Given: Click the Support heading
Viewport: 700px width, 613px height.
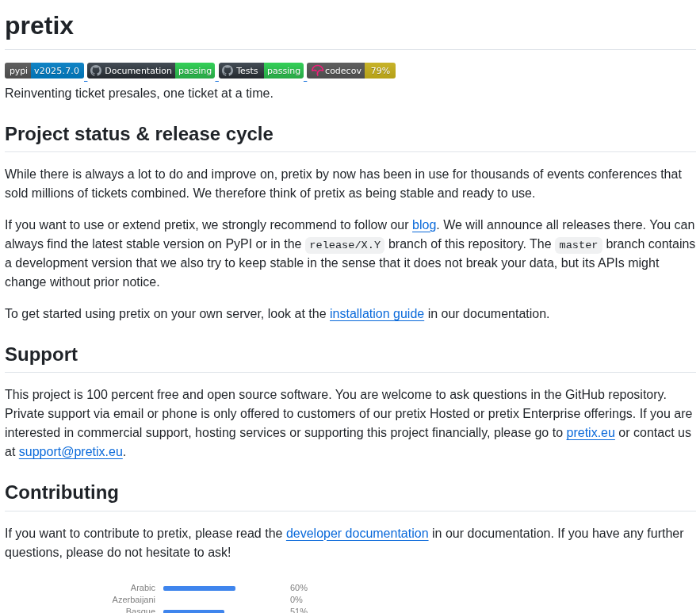Looking at the screenshot, I should pyautogui.click(x=41, y=354).
